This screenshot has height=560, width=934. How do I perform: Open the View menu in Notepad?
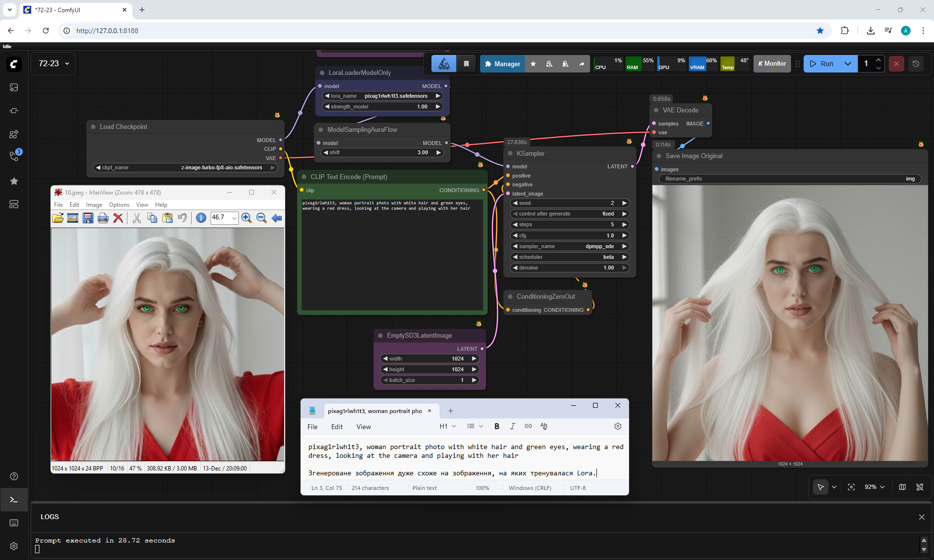point(363,427)
